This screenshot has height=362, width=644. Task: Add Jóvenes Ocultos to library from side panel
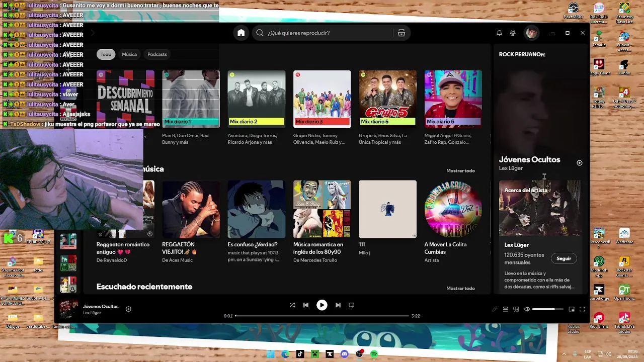click(x=579, y=162)
